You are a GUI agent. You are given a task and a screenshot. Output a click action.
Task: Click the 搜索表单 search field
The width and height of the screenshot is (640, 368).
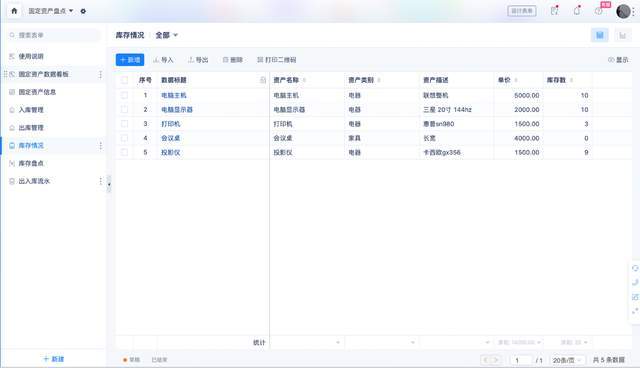(55, 35)
